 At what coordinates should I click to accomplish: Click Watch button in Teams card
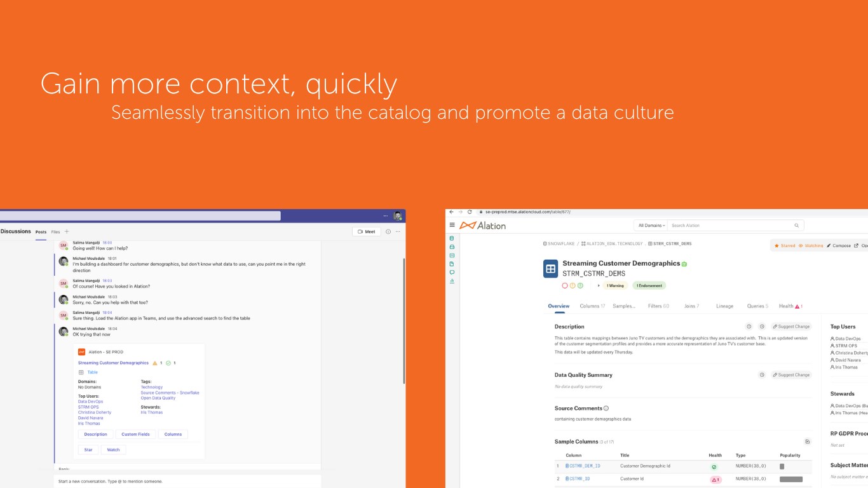click(113, 450)
